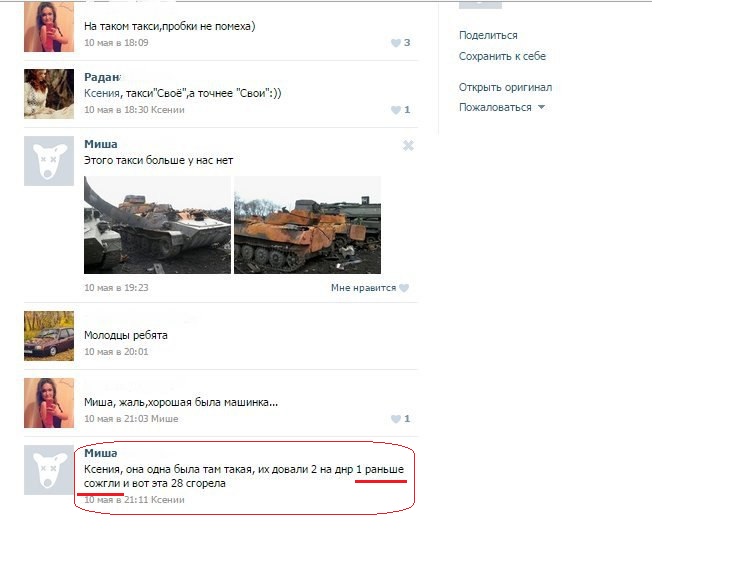Click Поделиться share link
The height and width of the screenshot is (561, 737).
point(488,35)
